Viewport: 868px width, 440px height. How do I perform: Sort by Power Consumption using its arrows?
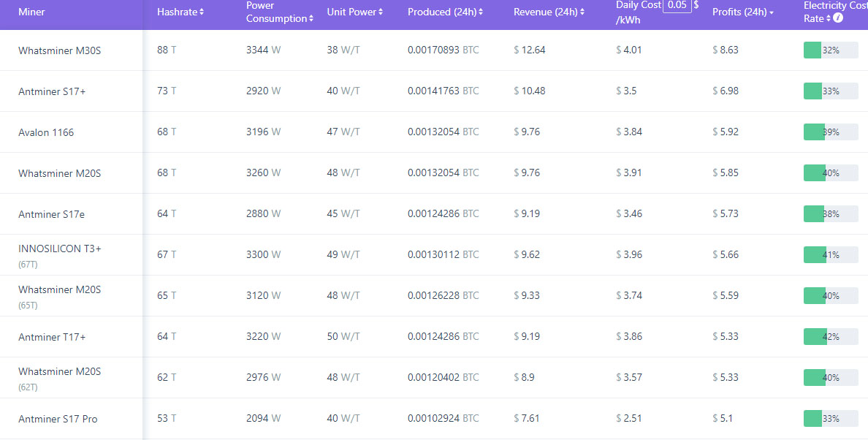(x=311, y=19)
